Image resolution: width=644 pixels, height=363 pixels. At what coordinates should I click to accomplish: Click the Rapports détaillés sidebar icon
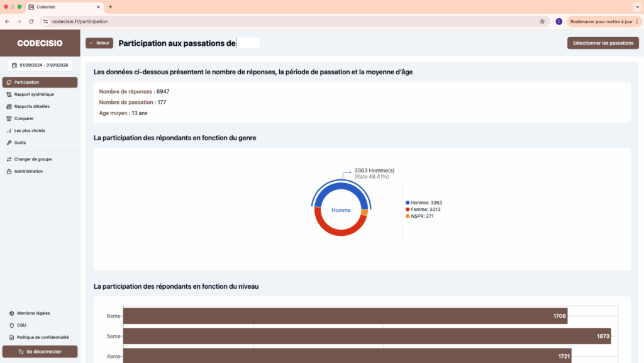(9, 106)
